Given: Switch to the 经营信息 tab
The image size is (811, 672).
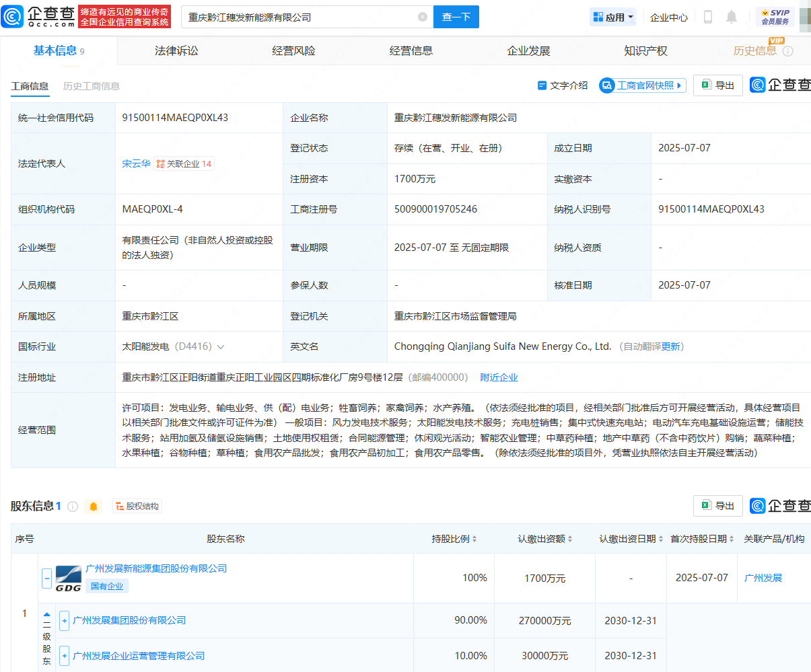Looking at the screenshot, I should tap(411, 50).
